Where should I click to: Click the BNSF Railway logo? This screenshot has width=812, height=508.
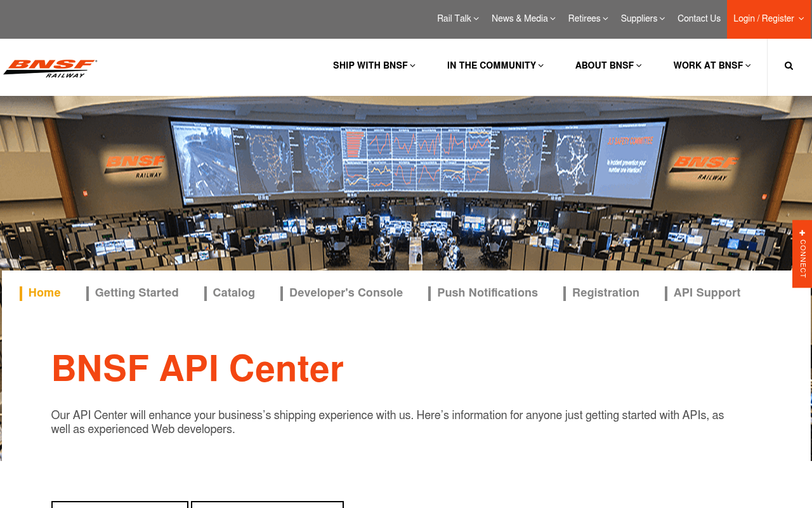pyautogui.click(x=50, y=68)
